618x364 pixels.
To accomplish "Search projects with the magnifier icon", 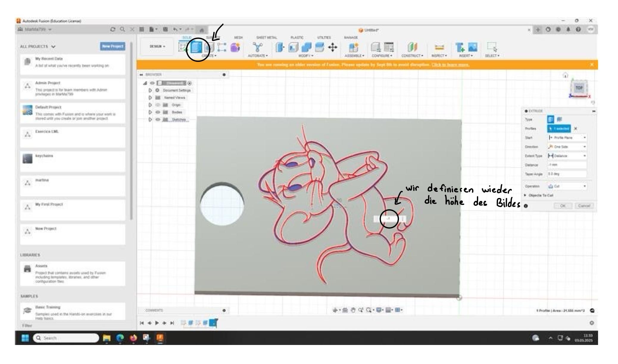I will tap(122, 30).
